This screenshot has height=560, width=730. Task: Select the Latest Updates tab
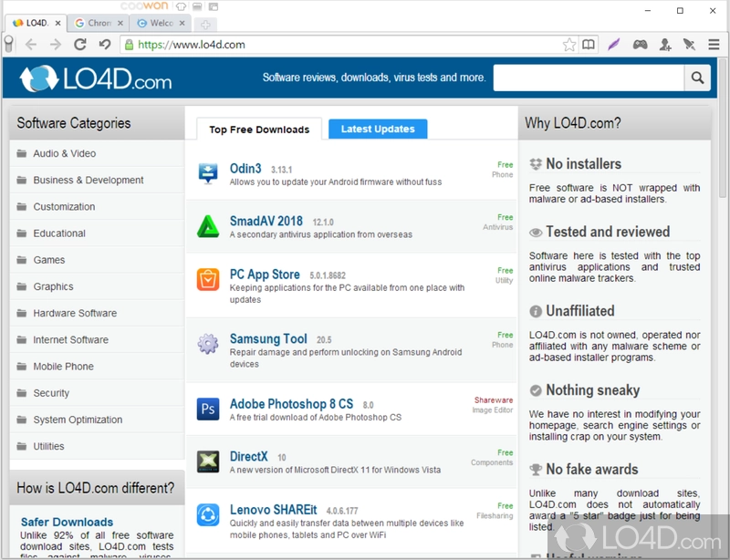click(x=378, y=129)
